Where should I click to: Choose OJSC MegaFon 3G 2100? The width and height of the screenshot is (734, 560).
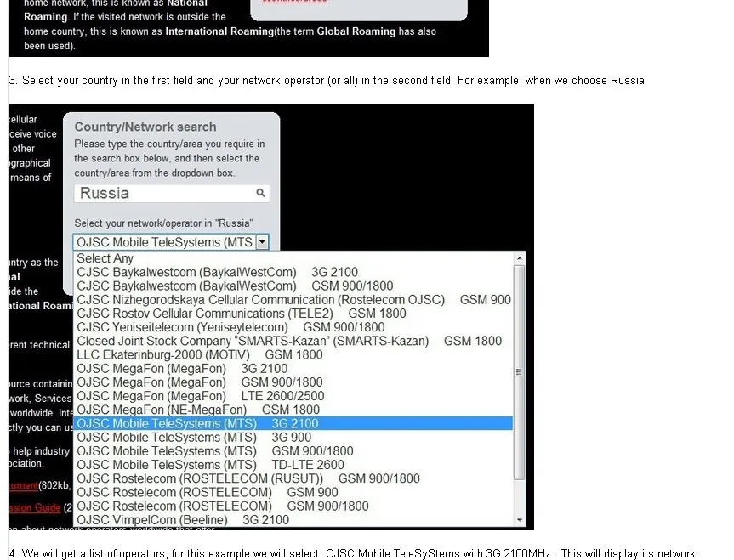[293, 369]
